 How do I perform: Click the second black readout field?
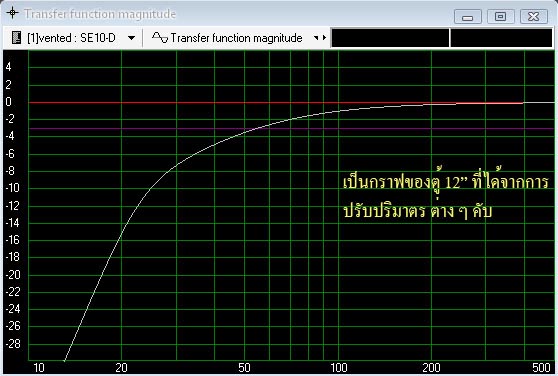(x=501, y=38)
